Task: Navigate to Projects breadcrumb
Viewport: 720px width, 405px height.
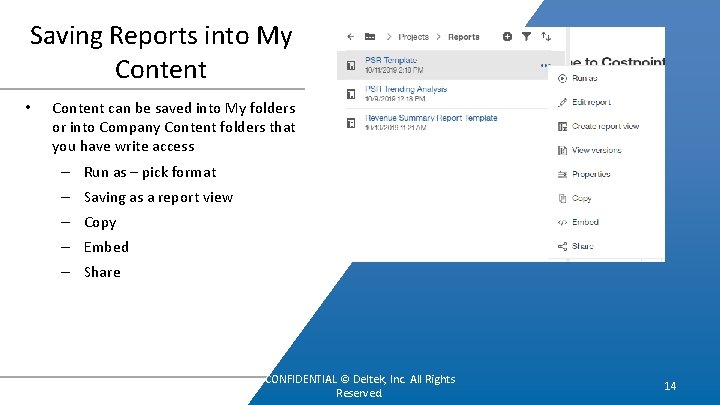Action: pos(413,37)
